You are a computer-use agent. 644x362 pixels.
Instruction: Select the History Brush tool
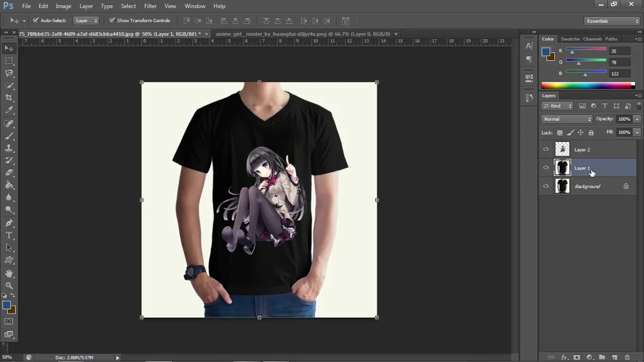click(x=9, y=160)
